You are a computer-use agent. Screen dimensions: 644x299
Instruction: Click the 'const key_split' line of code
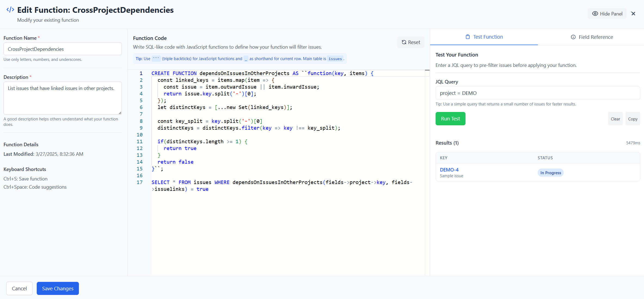tap(210, 121)
